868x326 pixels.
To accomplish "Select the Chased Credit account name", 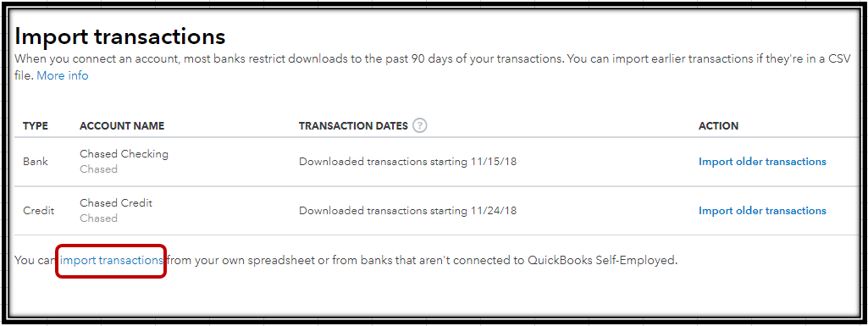I will [x=116, y=203].
